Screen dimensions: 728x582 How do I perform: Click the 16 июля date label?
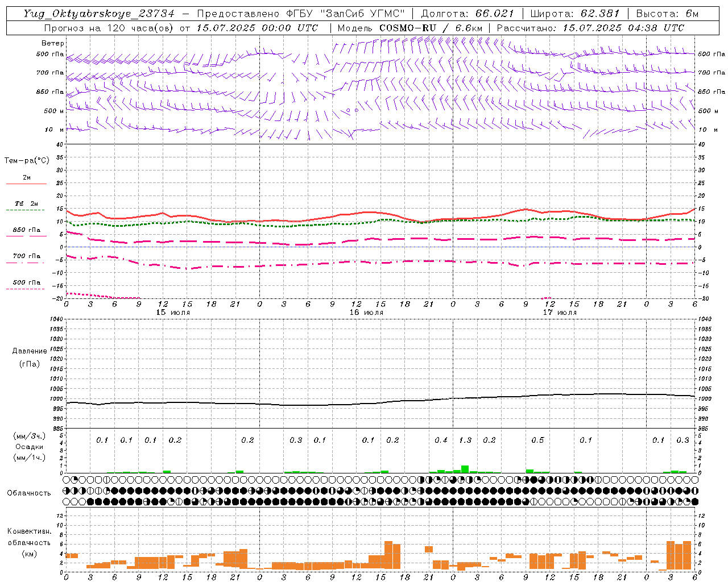coord(366,313)
